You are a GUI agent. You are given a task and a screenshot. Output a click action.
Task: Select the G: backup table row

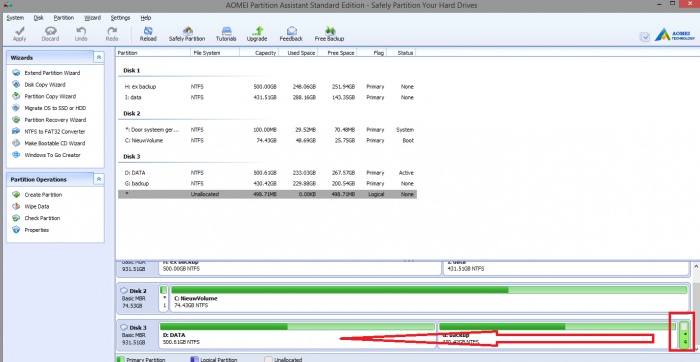coord(267,183)
